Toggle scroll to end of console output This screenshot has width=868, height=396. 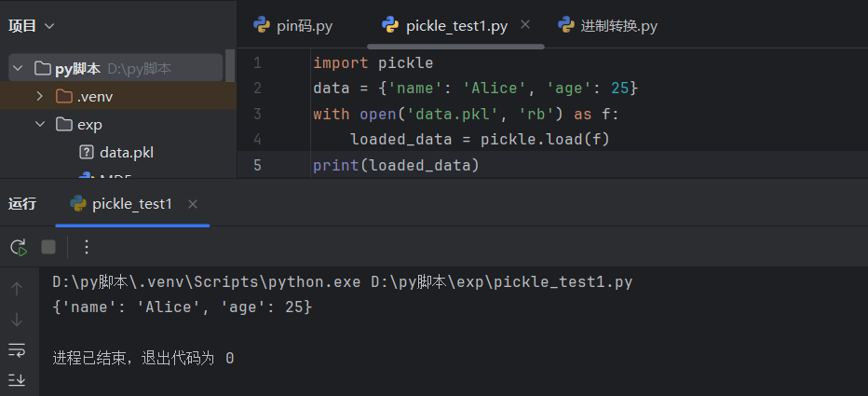click(17, 379)
